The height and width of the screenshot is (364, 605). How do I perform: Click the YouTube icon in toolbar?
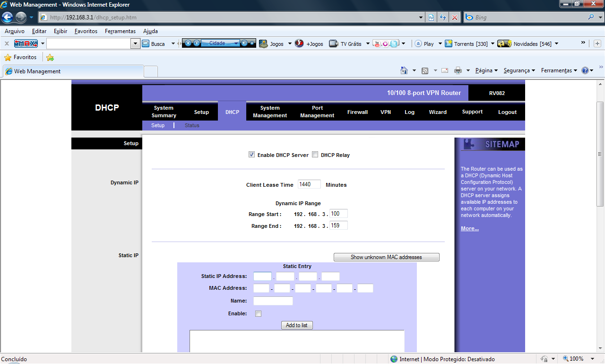(x=377, y=43)
